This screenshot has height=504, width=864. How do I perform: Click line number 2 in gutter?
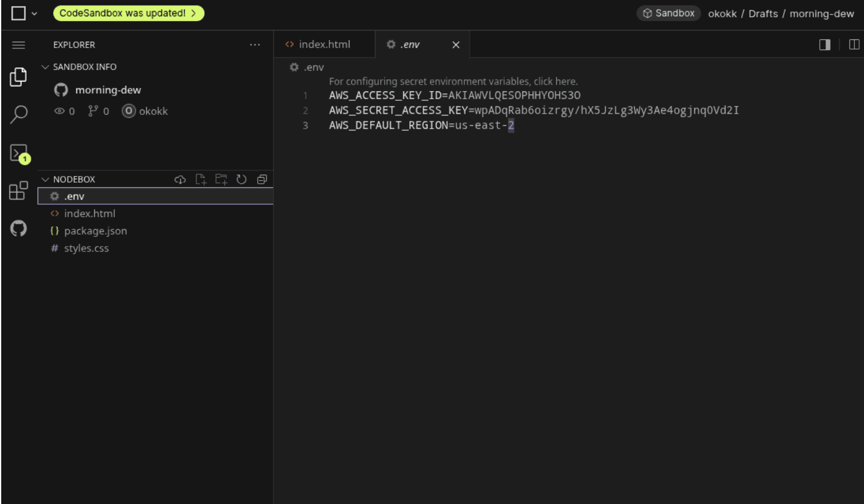click(305, 111)
